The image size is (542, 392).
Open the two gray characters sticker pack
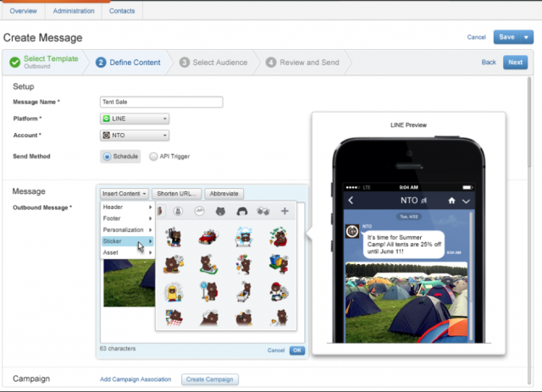(263, 211)
